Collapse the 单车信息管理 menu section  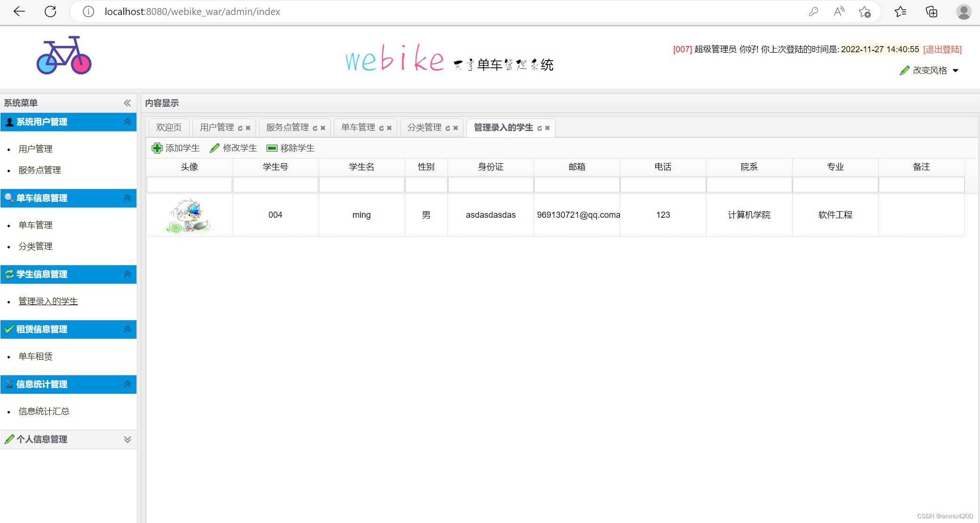(x=127, y=198)
